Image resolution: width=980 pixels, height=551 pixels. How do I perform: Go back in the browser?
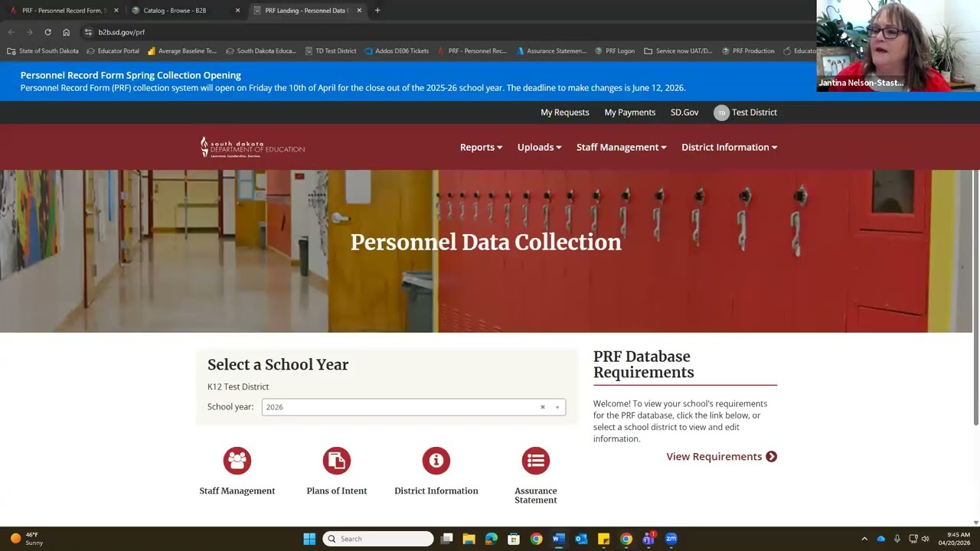(11, 32)
